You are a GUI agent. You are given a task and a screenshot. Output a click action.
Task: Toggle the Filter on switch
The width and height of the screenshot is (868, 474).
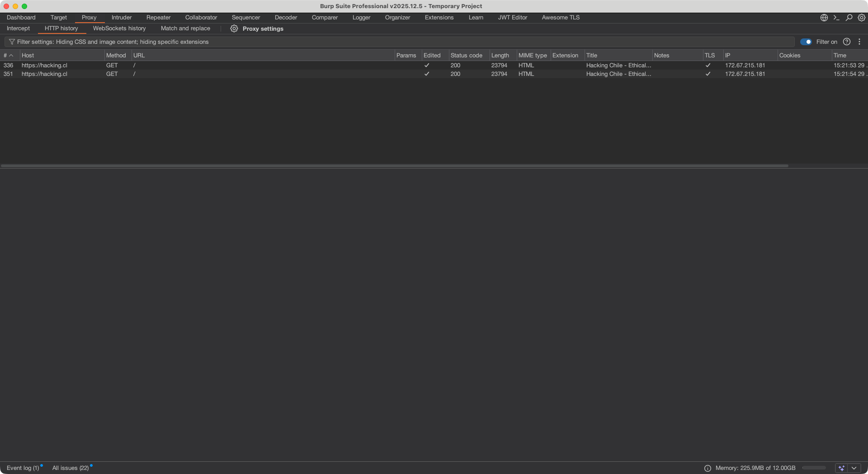[x=806, y=42]
